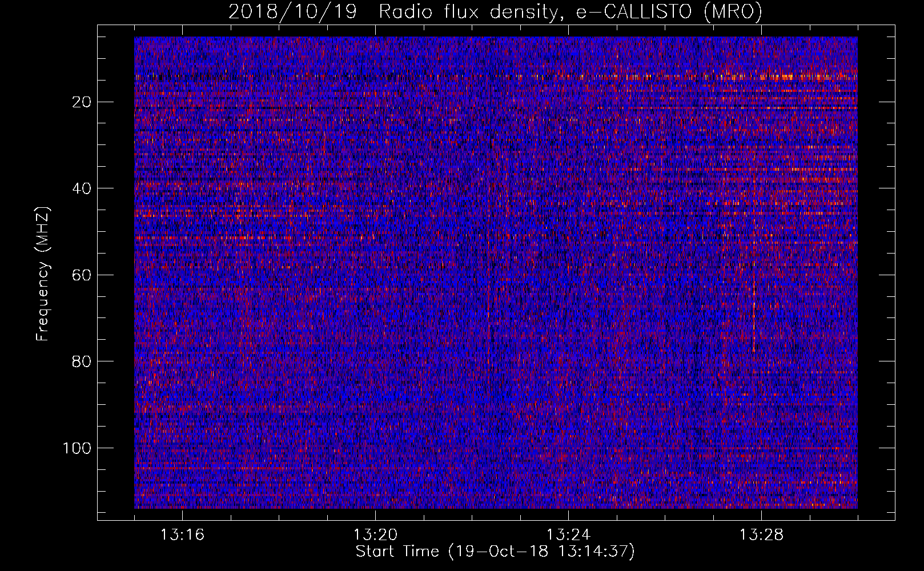Click the 100 MHz frequency tick label
924x571 pixels.
(x=77, y=448)
